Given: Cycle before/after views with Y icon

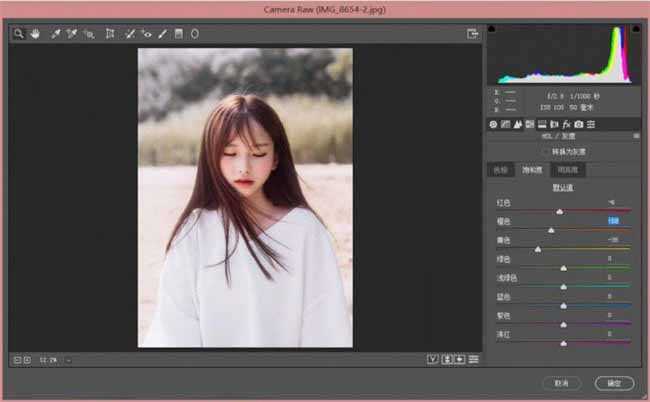Looking at the screenshot, I should click(x=433, y=359).
